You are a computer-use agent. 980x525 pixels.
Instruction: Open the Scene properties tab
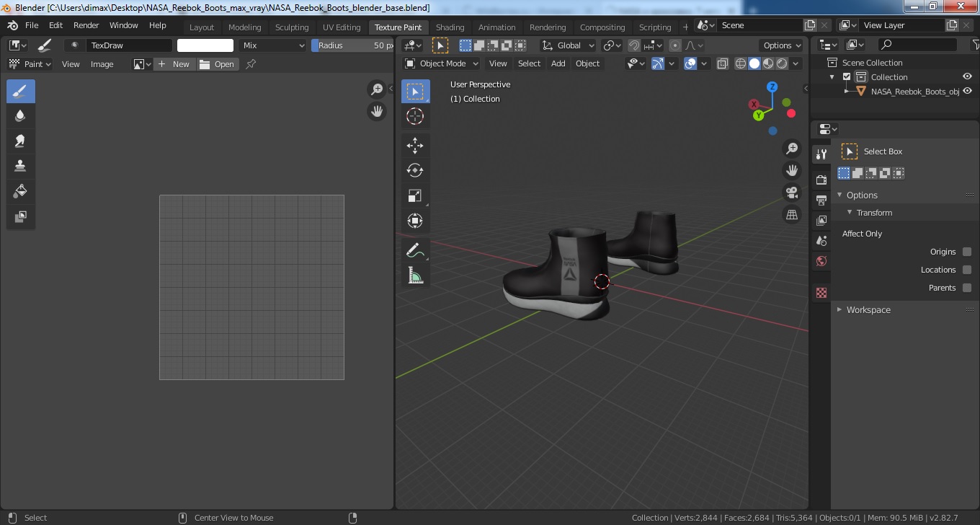click(821, 240)
